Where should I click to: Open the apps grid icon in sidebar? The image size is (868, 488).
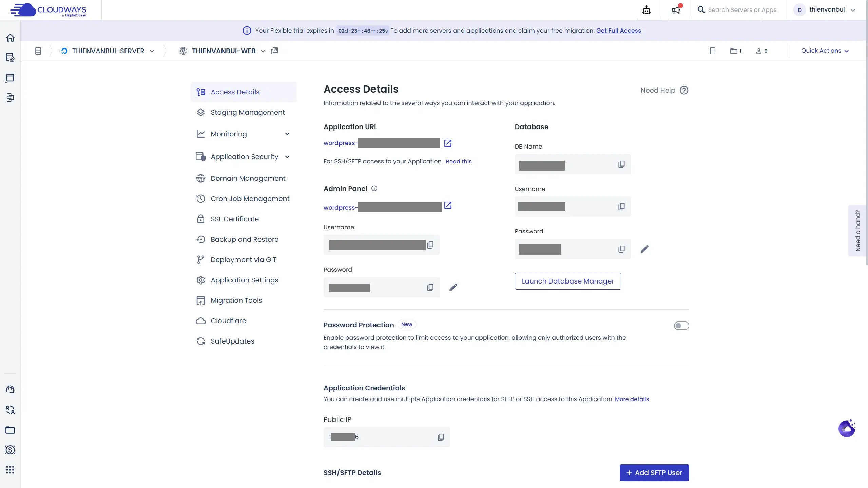10,470
